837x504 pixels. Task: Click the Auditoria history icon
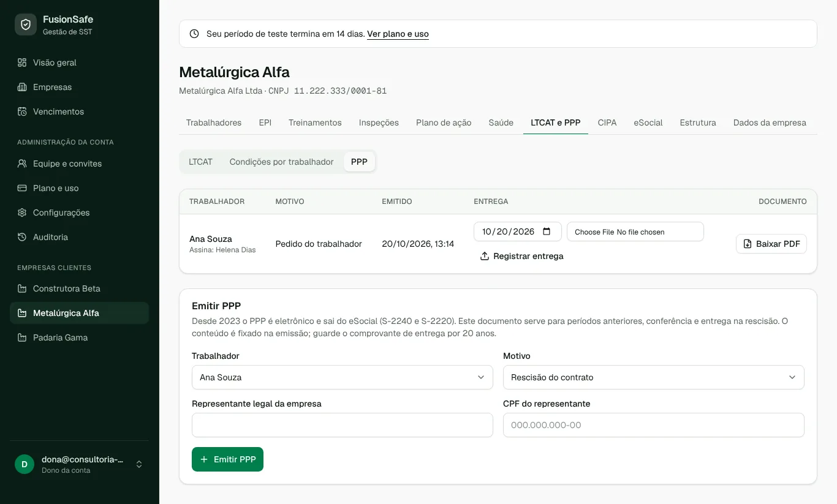(22, 237)
